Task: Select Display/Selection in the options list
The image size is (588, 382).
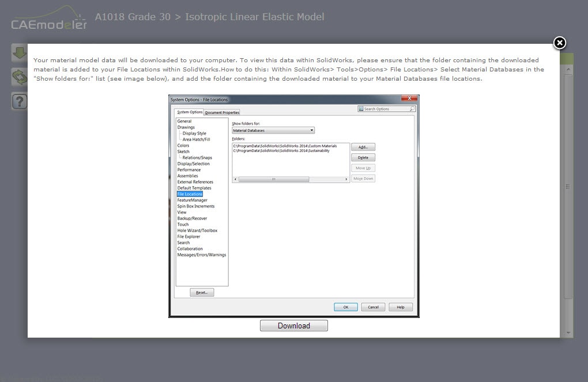Action: click(193, 164)
